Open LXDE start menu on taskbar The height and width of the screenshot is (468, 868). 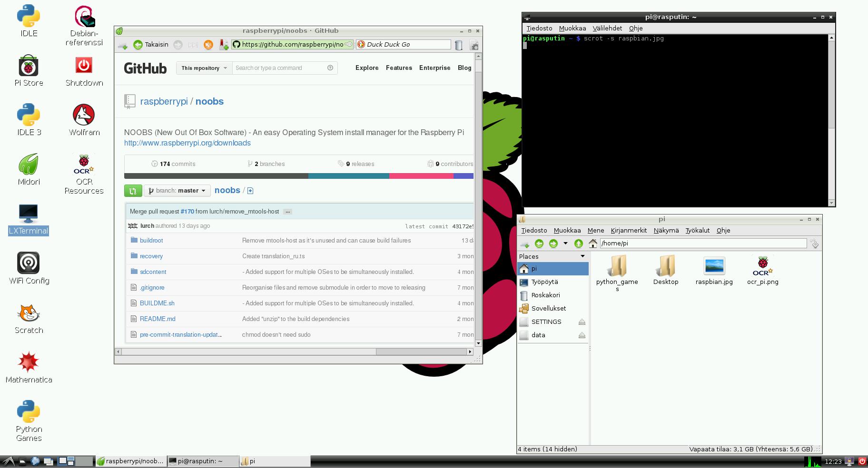[8, 461]
